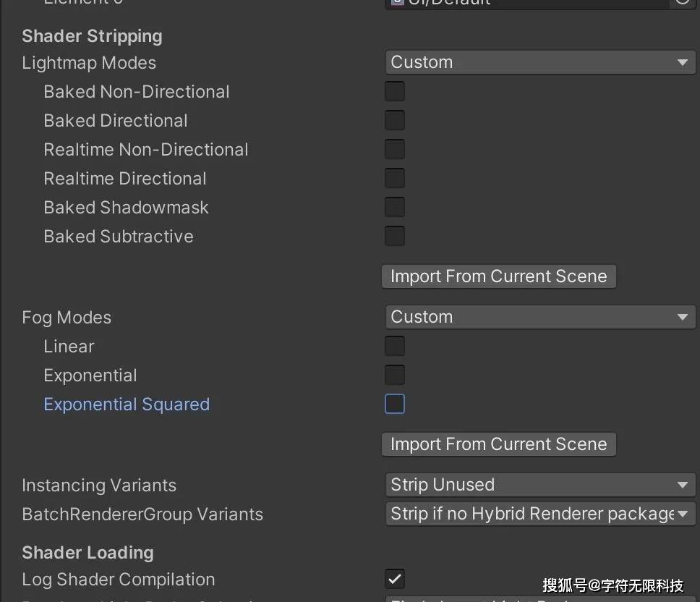The image size is (700, 602).
Task: Check the Baked Subtractive option
Action: [x=394, y=236]
